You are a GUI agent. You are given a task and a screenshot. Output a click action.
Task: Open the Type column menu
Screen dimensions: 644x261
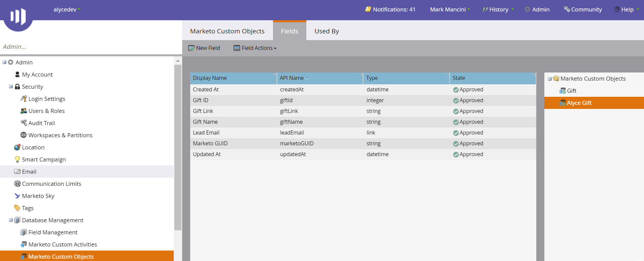447,75
